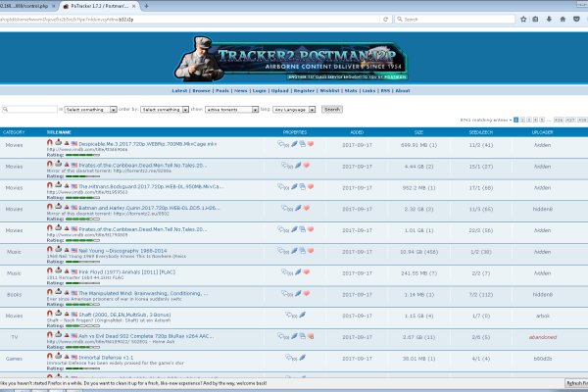The image size is (588, 392).
Task: Click Refresh Firefox button in notification bar
Action: point(577,383)
